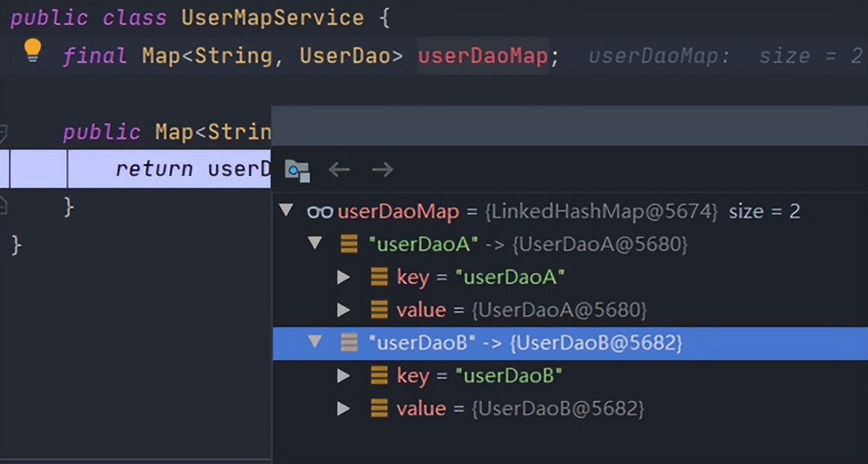Click the glasses icon beside userDaoMap
This screenshot has height=464, width=868.
coord(320,211)
